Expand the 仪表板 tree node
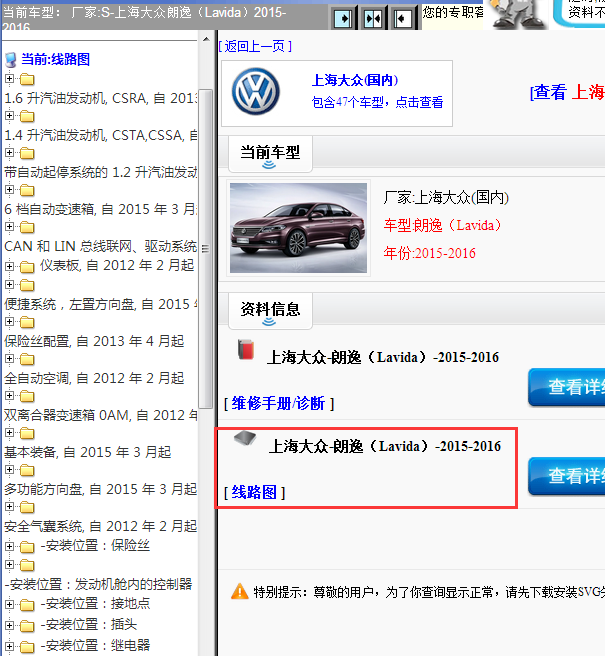This screenshot has width=605, height=656. point(9,266)
